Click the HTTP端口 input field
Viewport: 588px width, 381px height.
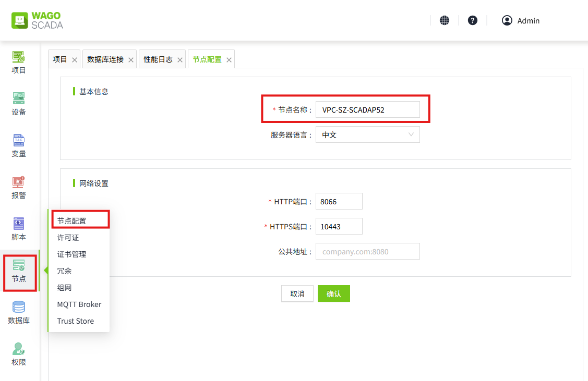click(x=339, y=201)
